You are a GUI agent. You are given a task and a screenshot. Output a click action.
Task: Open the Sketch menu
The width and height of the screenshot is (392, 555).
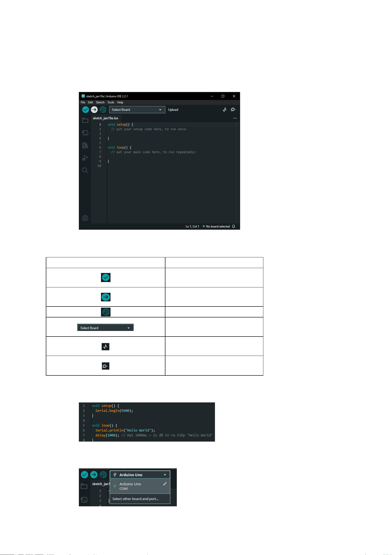(x=100, y=102)
